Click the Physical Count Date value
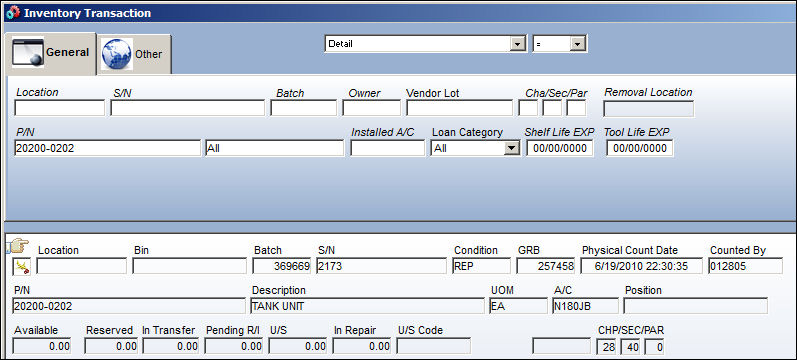797x360 pixels. (x=641, y=266)
